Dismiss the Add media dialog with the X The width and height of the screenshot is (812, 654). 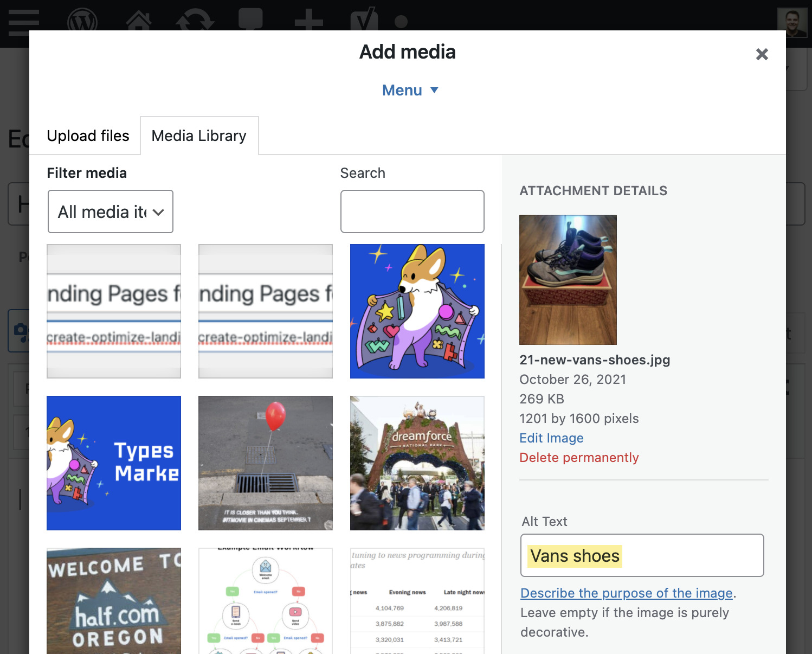[762, 54]
